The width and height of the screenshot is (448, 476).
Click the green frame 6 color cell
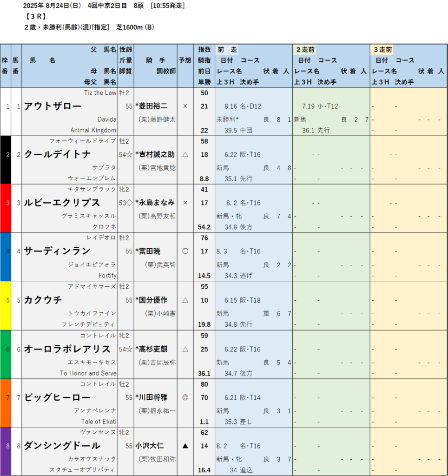(6, 355)
